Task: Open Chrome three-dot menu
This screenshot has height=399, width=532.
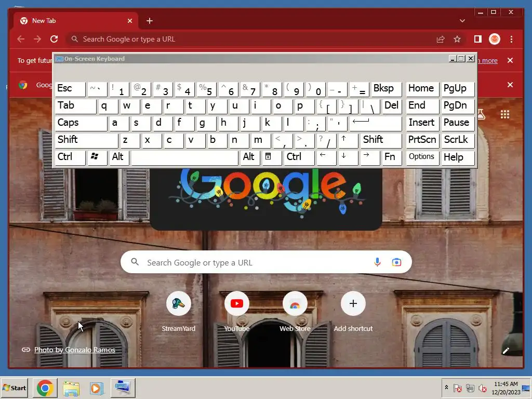Action: click(511, 39)
